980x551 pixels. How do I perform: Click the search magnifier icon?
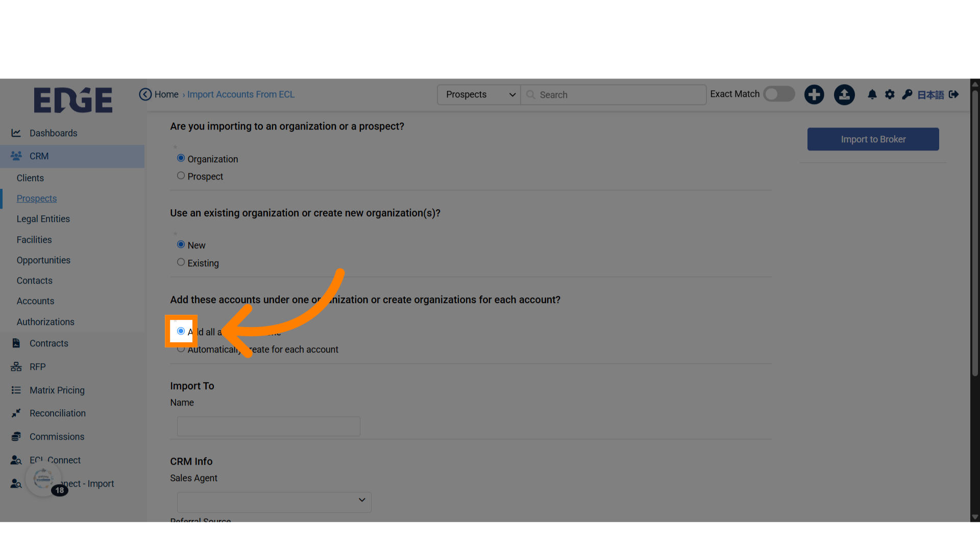531,95
